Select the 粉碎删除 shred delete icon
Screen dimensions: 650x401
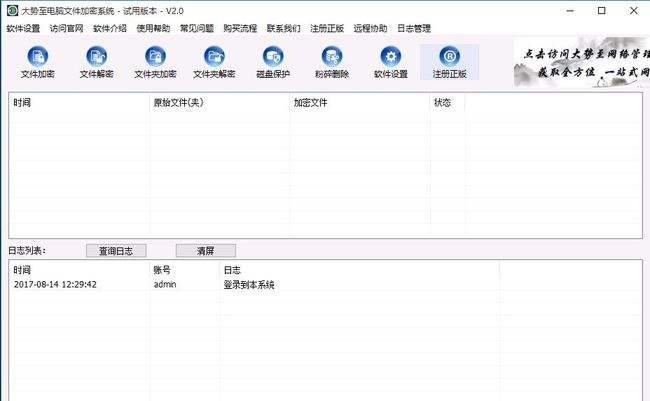tap(332, 62)
